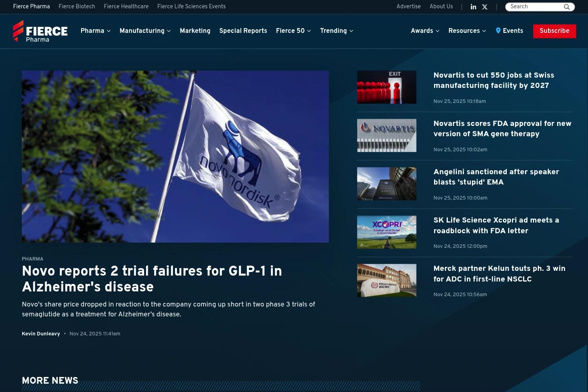Click the Events location pin icon
The width and height of the screenshot is (588, 392).
pos(498,30)
